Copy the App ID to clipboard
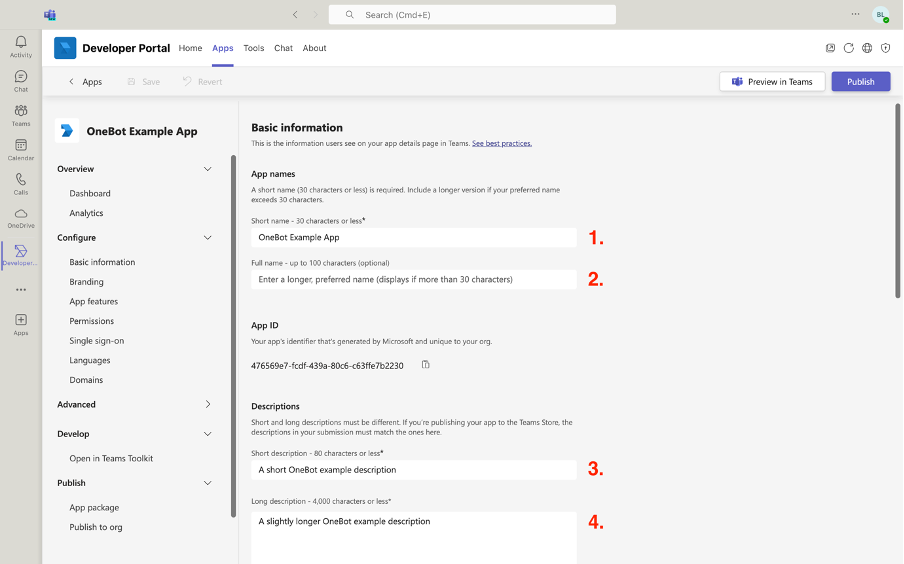 [425, 364]
